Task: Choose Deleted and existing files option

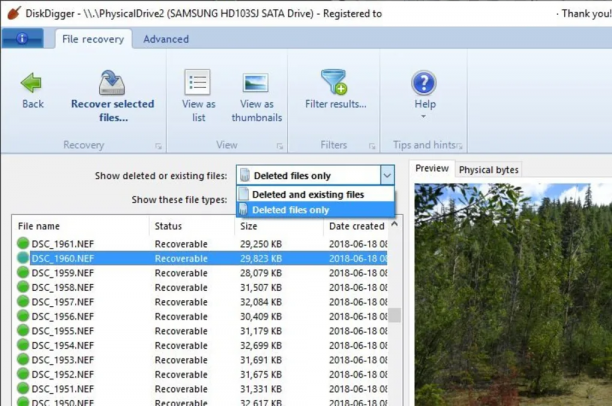Action: [315, 194]
